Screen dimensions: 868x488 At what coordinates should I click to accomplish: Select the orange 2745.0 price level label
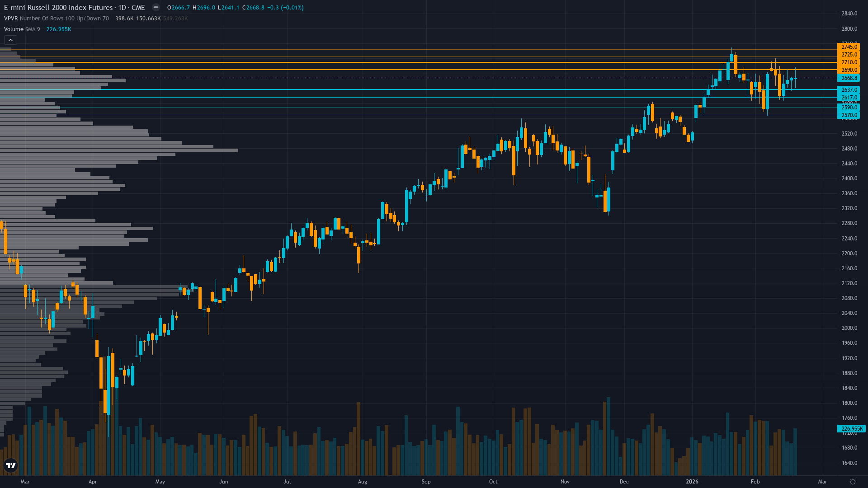(x=849, y=47)
